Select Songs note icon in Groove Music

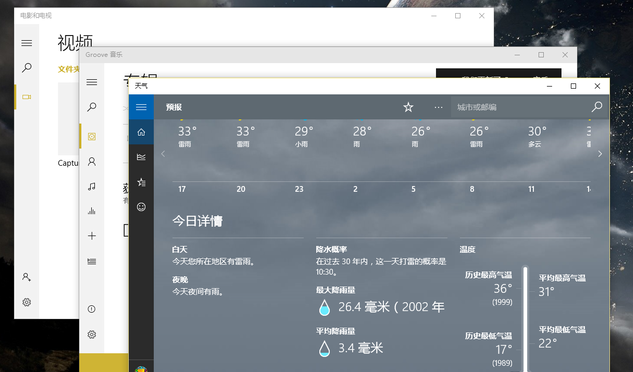click(x=92, y=186)
